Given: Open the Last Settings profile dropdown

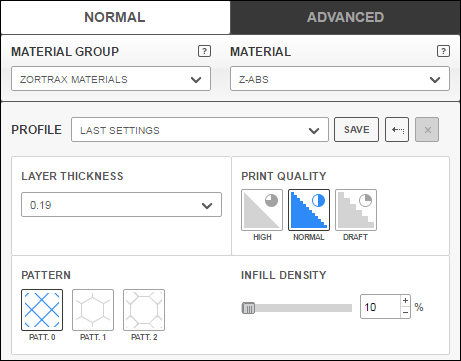Looking at the screenshot, I should coord(200,130).
